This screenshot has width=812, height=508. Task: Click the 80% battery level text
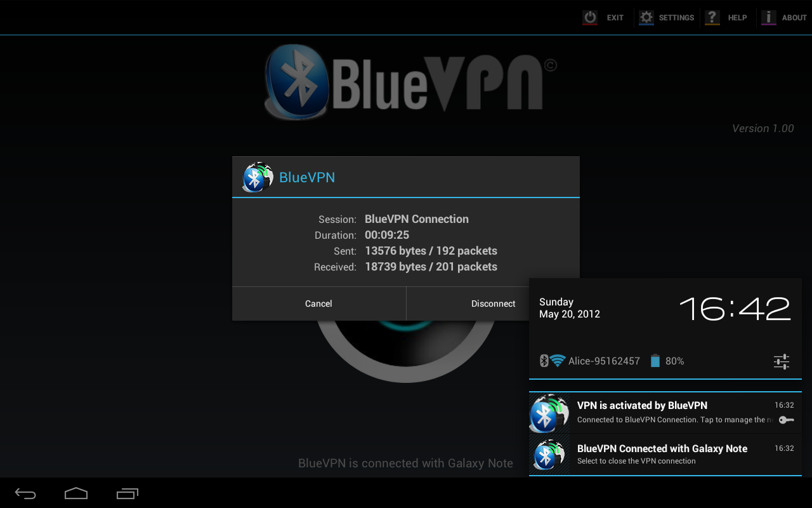click(x=674, y=361)
